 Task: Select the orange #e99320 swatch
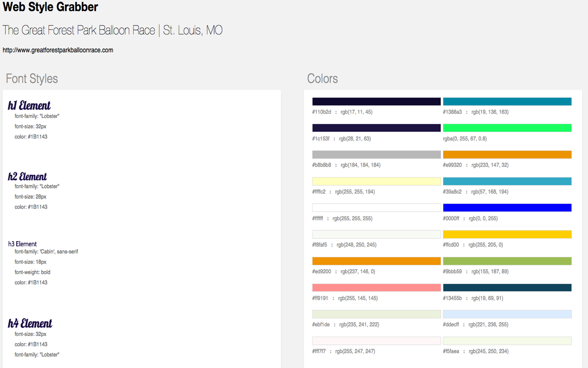point(507,155)
